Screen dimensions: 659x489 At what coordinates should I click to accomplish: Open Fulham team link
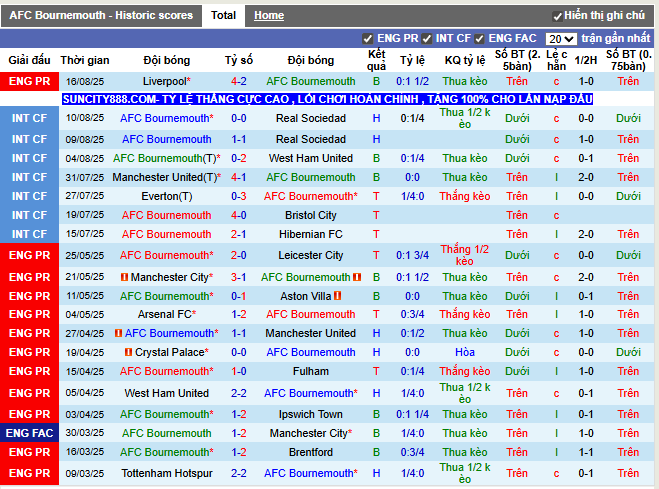[311, 371]
